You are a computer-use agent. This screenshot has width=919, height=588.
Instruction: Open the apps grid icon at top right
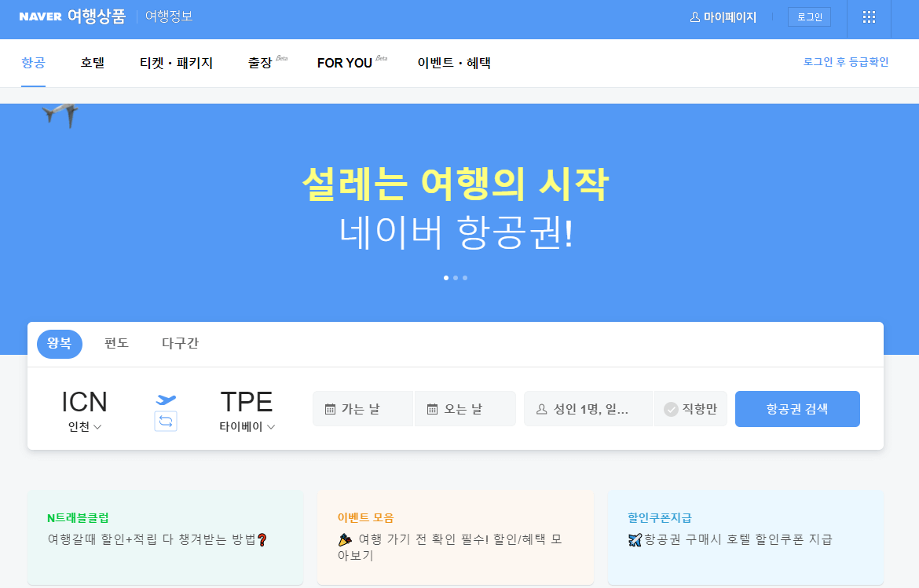(x=868, y=17)
